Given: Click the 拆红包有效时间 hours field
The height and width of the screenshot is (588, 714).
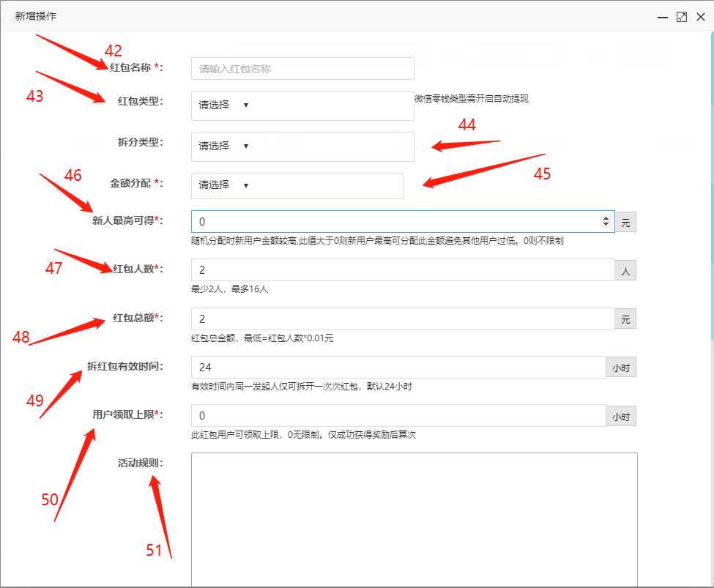Looking at the screenshot, I should point(398,368).
